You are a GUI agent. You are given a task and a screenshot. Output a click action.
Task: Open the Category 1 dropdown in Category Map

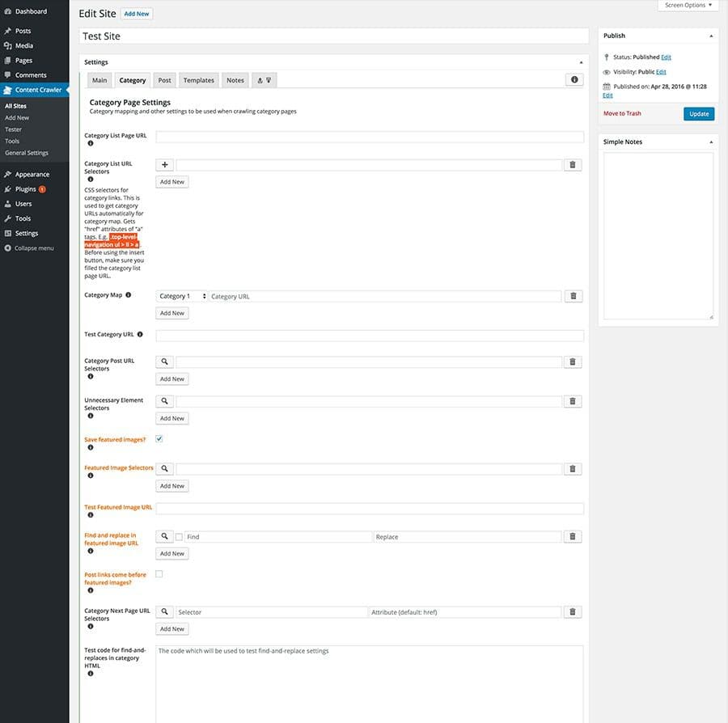tap(181, 296)
